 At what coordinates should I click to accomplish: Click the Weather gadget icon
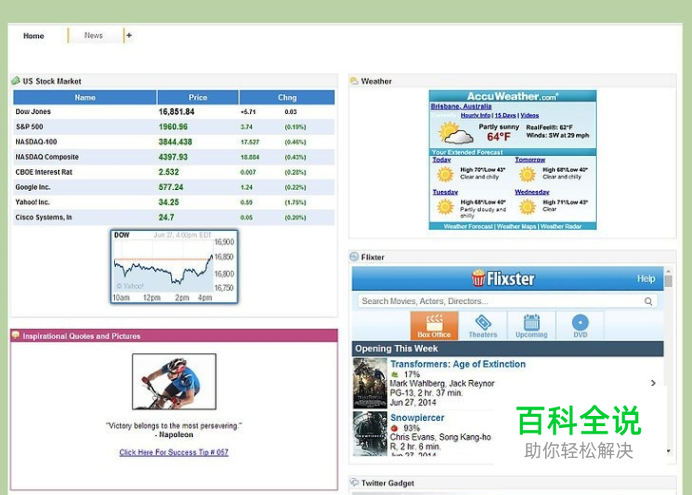pos(354,81)
